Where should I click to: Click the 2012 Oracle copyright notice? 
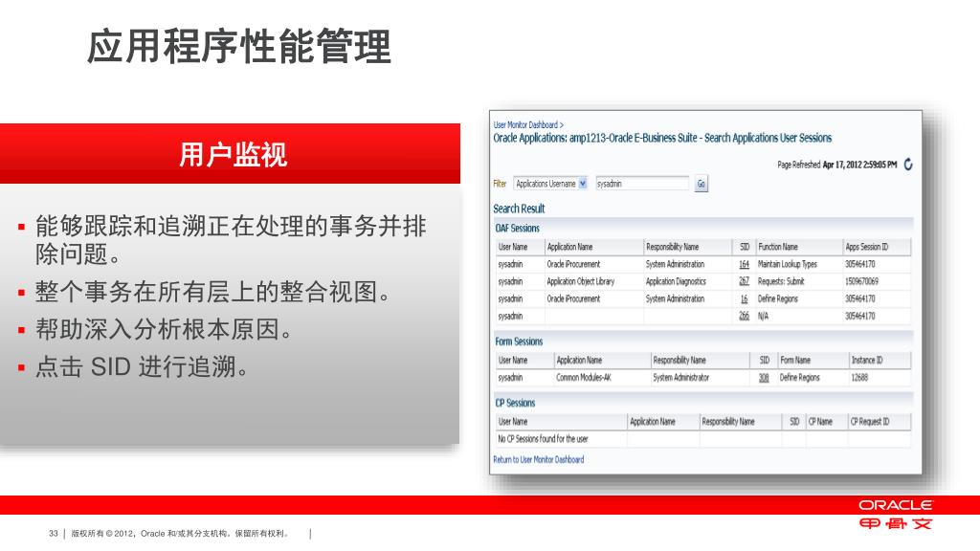tap(179, 534)
